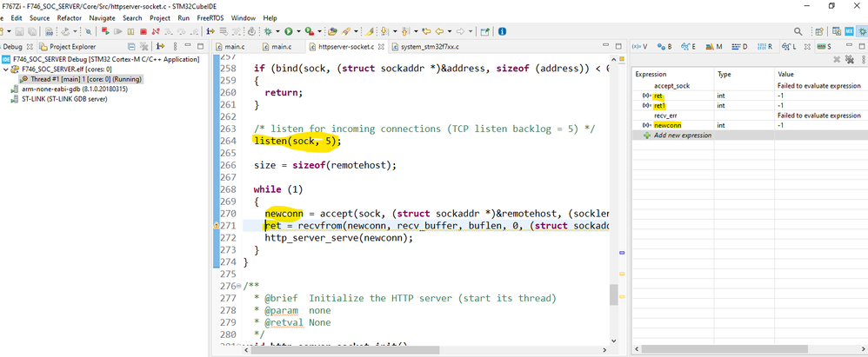
Task: Open the Source menu
Action: click(39, 17)
